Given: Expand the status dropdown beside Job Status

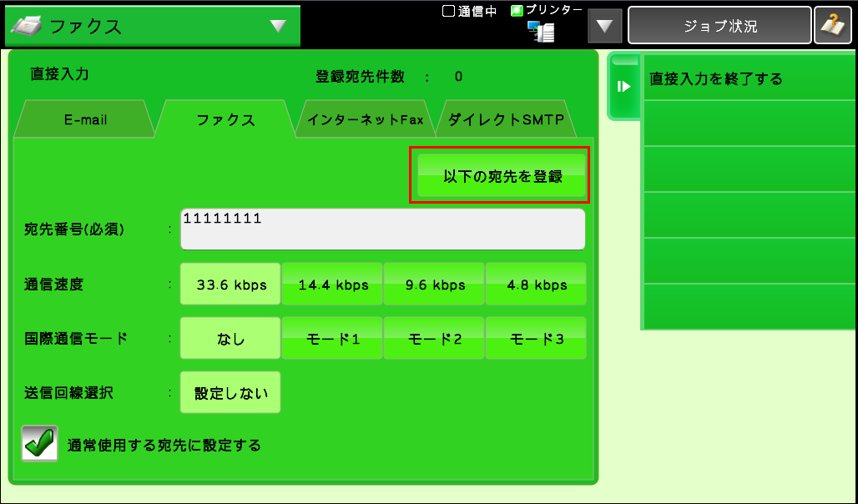Looking at the screenshot, I should point(605,26).
